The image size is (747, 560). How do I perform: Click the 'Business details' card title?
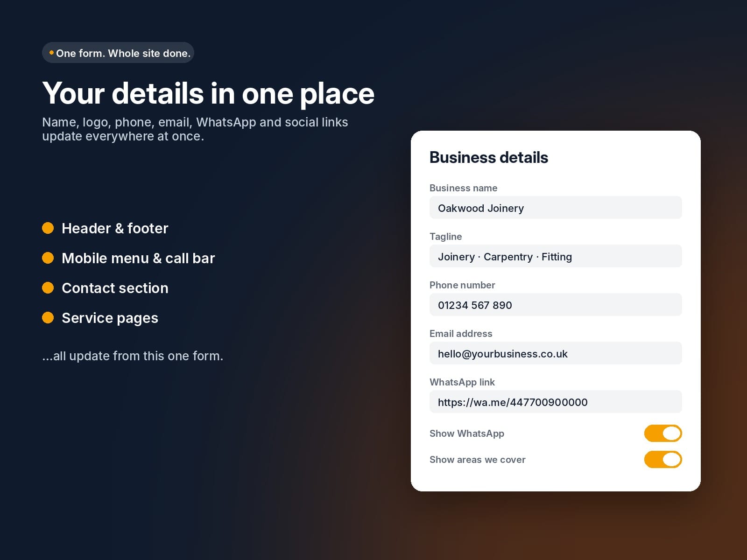coord(489,158)
